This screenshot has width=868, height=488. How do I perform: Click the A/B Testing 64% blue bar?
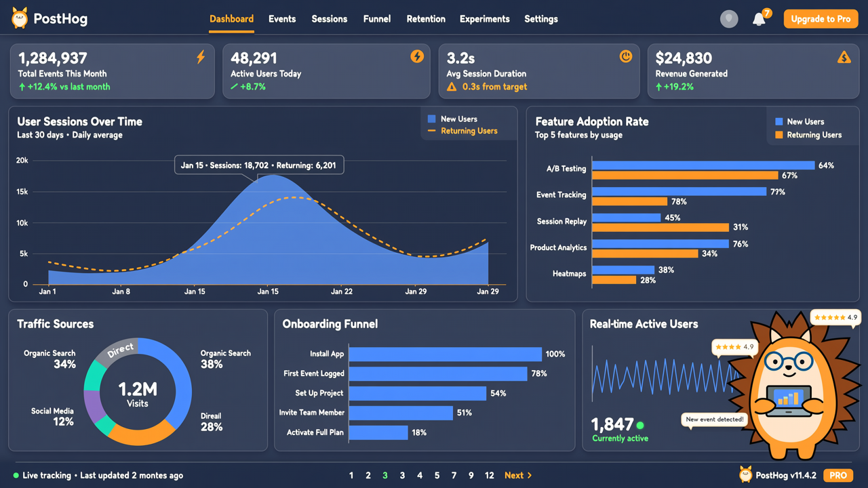click(703, 165)
